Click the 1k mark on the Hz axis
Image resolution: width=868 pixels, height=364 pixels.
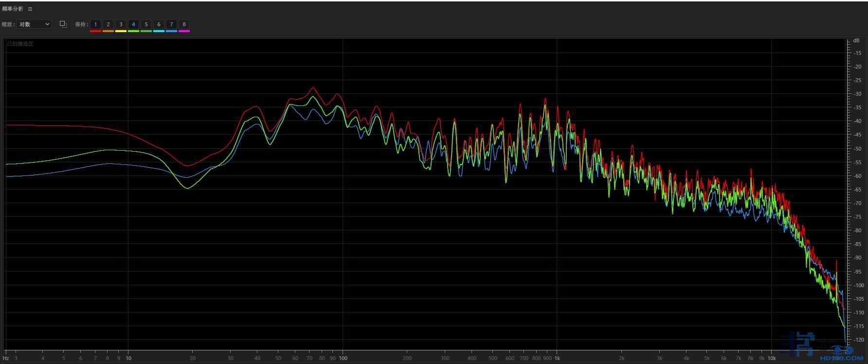pos(557,358)
